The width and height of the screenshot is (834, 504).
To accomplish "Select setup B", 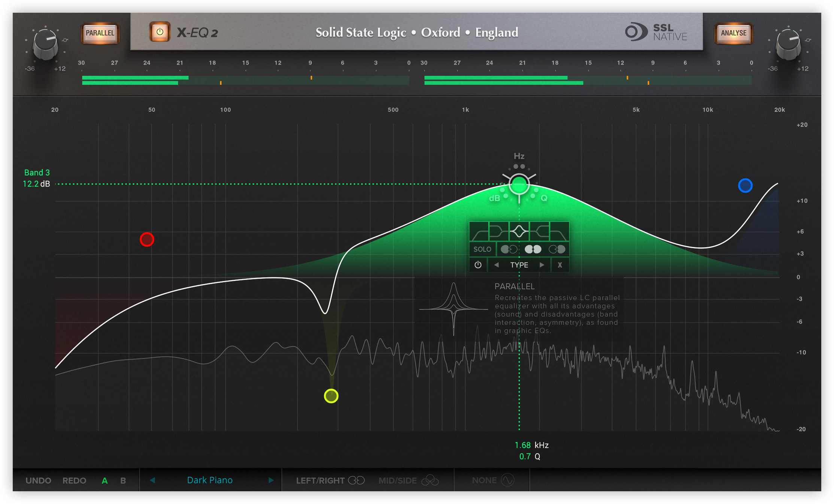I will 123,480.
